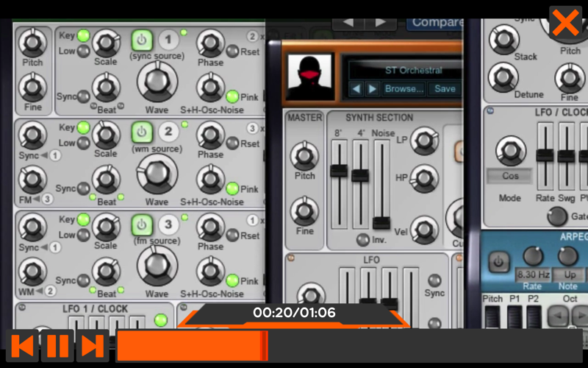This screenshot has height=368, width=588.
Task: Click WM source selector 2 on oscillator 3
Action: (50, 290)
